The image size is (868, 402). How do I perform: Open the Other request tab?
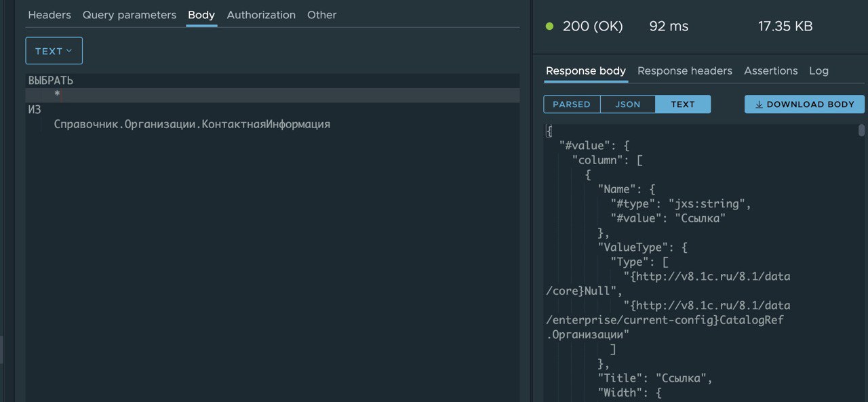click(321, 15)
